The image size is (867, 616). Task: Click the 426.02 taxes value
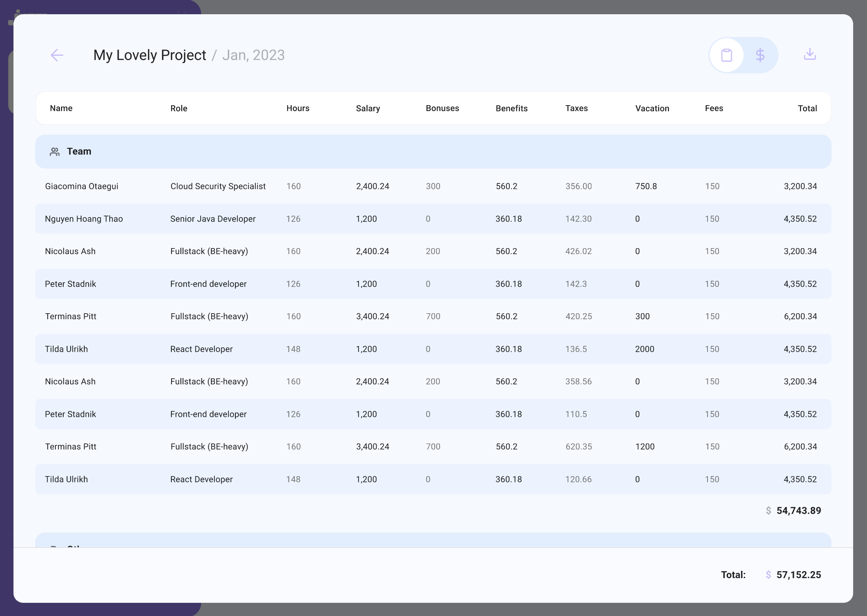[x=578, y=251]
